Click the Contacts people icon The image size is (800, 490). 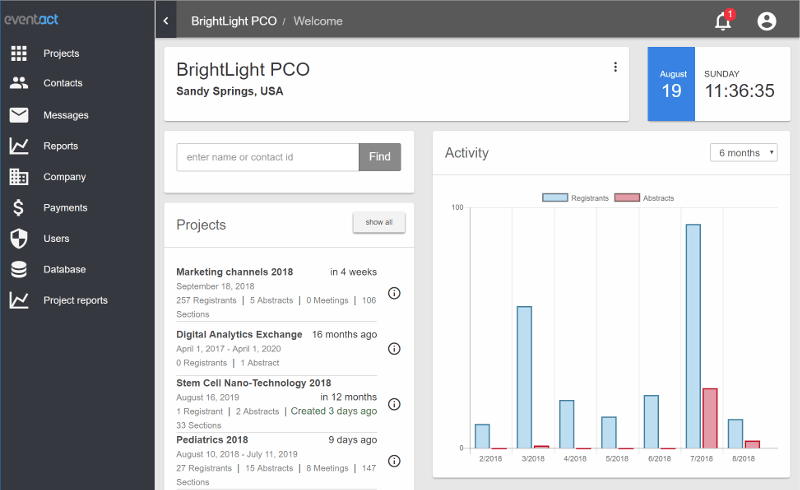coord(19,83)
